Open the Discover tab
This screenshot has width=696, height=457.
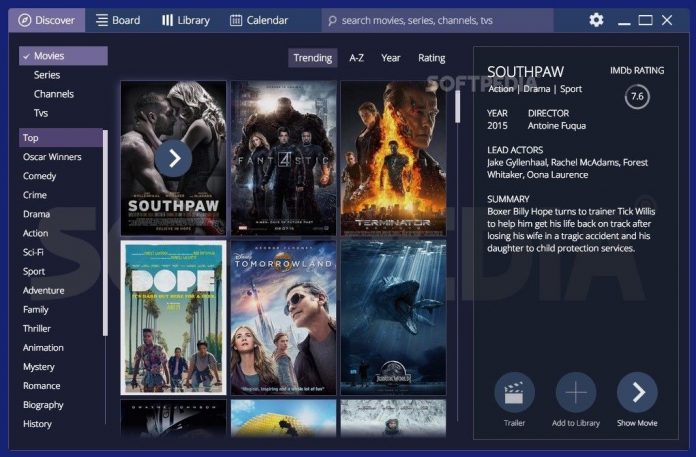(47, 20)
